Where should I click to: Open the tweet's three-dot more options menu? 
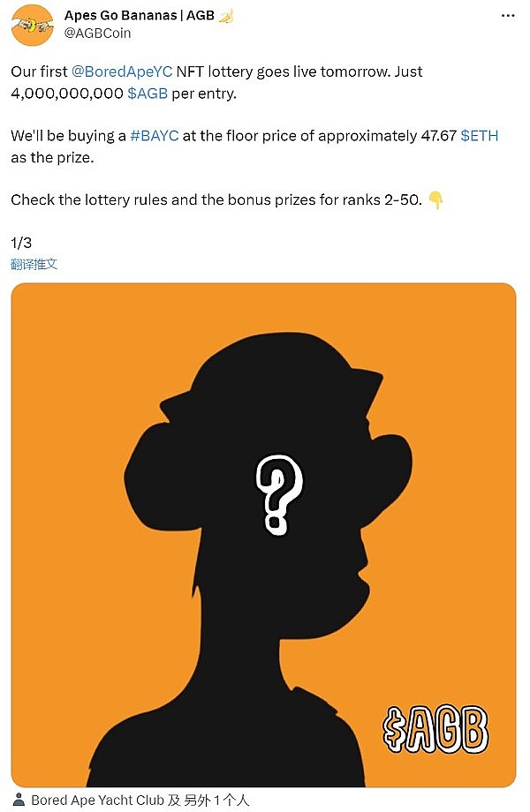(506, 15)
